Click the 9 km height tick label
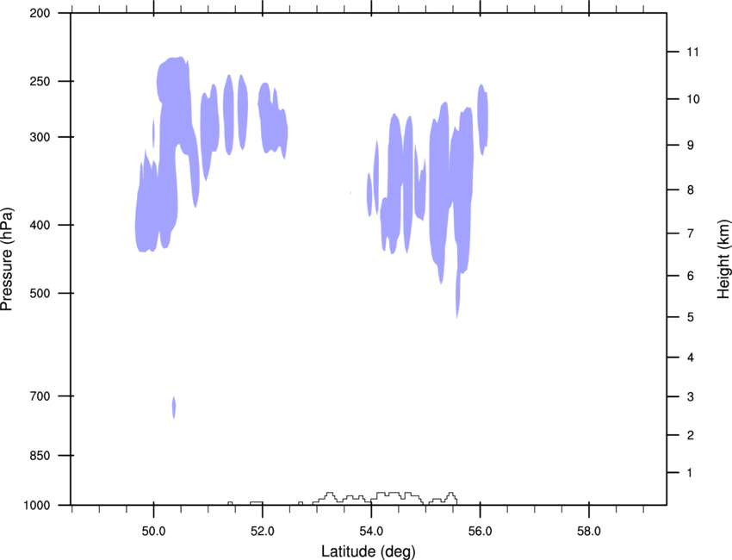732x560 pixels. (690, 146)
